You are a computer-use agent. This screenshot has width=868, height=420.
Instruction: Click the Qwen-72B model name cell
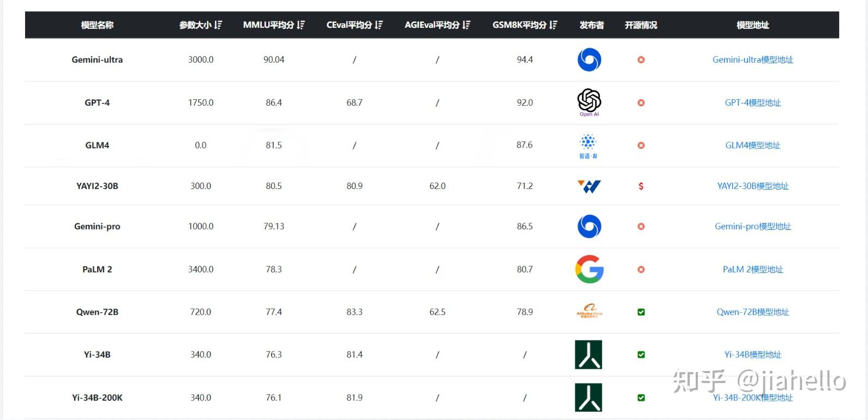pyautogui.click(x=97, y=312)
